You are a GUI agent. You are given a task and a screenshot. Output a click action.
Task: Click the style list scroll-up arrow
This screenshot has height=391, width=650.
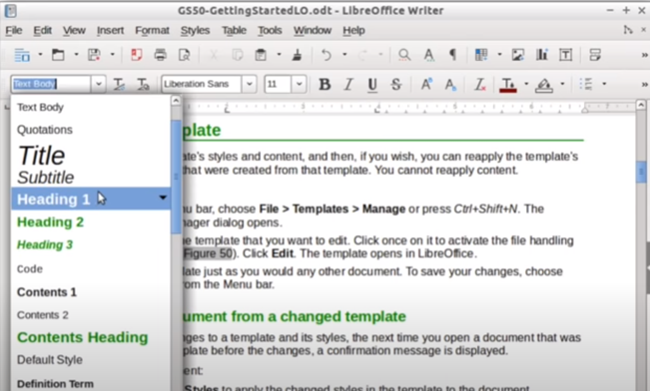coord(176,101)
